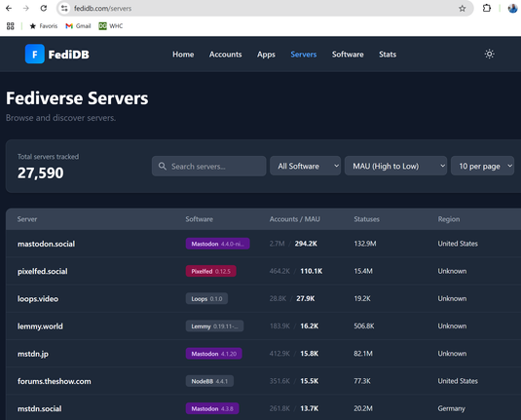The image size is (521, 420).
Task: Click the 132.9M statuses value
Action: point(365,244)
